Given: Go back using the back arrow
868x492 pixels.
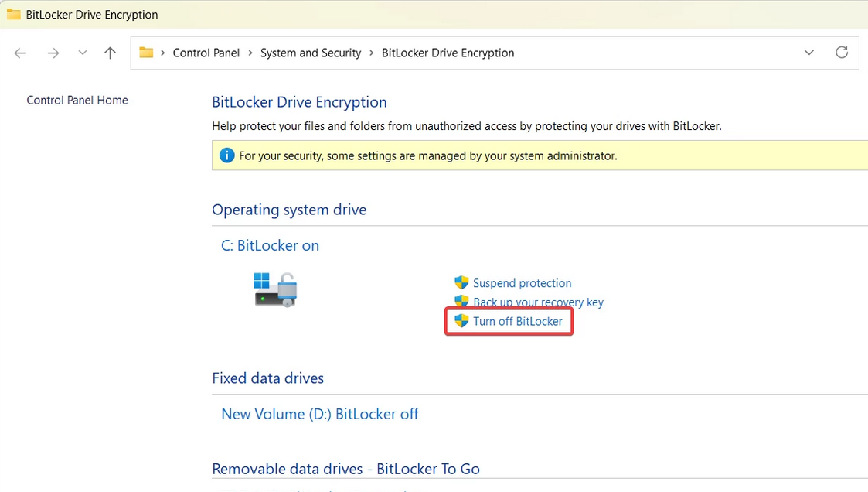Looking at the screenshot, I should [20, 53].
